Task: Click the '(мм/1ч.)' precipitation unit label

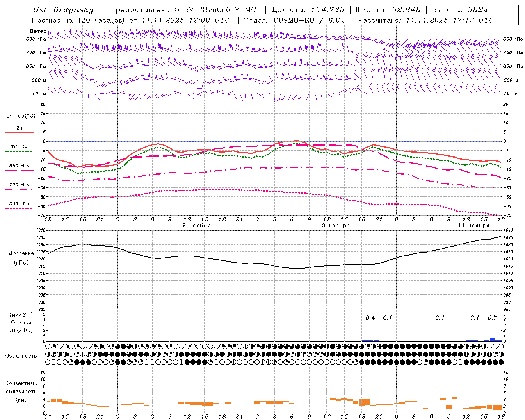Action: (21, 330)
